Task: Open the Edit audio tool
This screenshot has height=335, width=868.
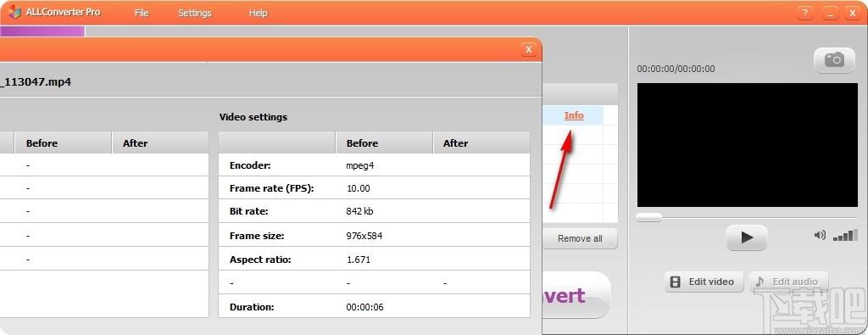Action: (788, 282)
